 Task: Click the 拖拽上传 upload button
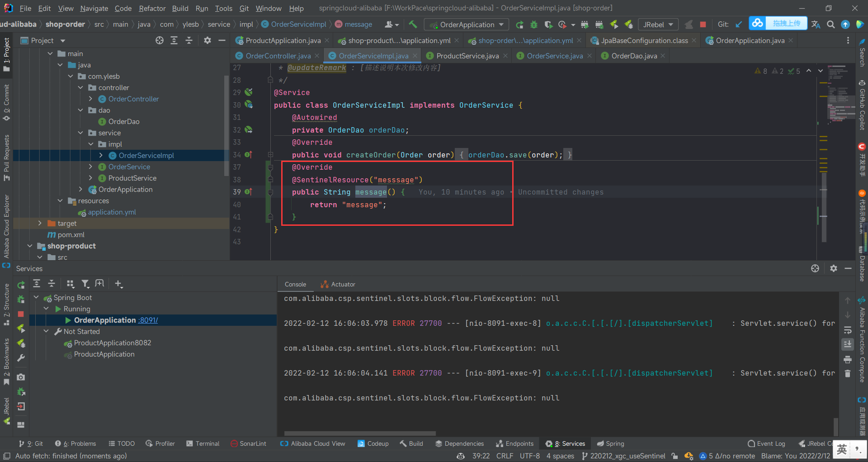(778, 24)
